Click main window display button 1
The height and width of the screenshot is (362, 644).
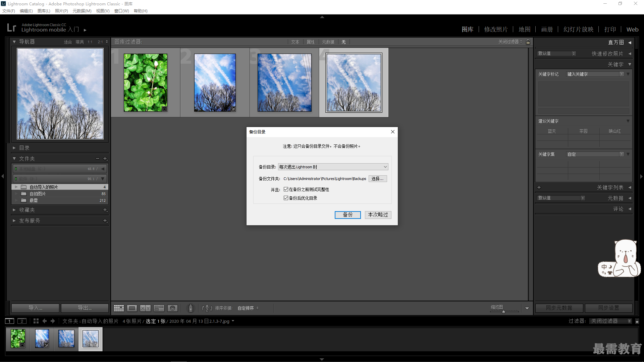tap(10, 321)
